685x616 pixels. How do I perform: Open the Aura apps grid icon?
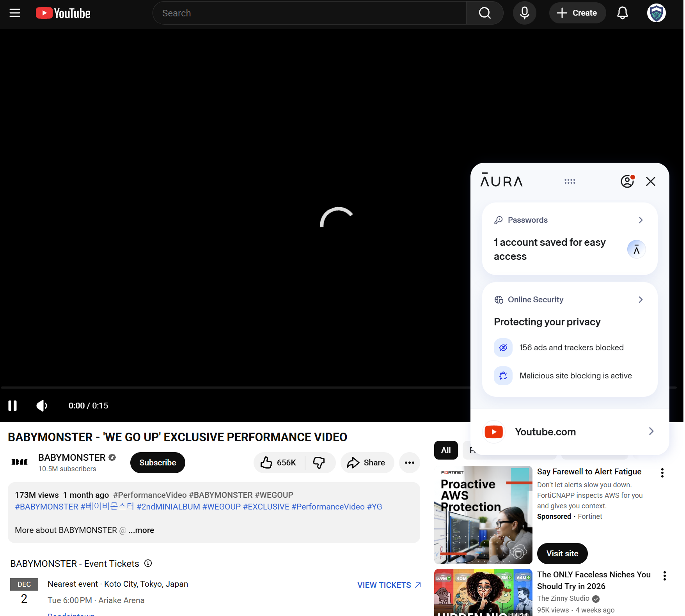pyautogui.click(x=570, y=181)
